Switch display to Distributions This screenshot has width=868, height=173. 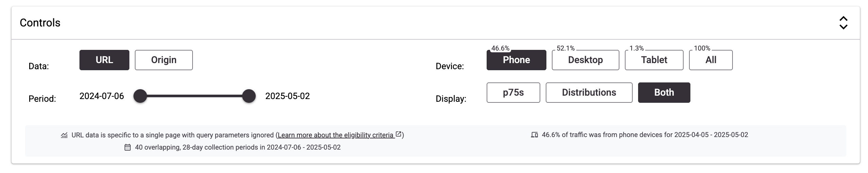coord(589,93)
